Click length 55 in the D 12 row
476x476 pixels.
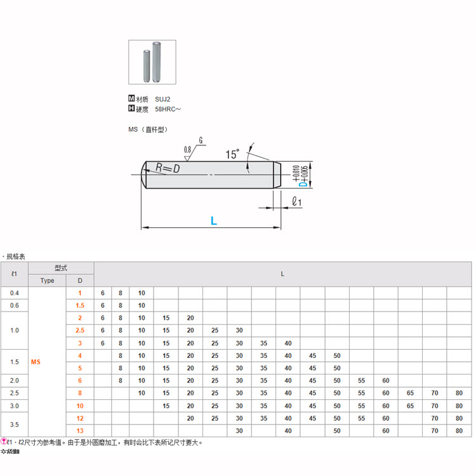pos(361,418)
